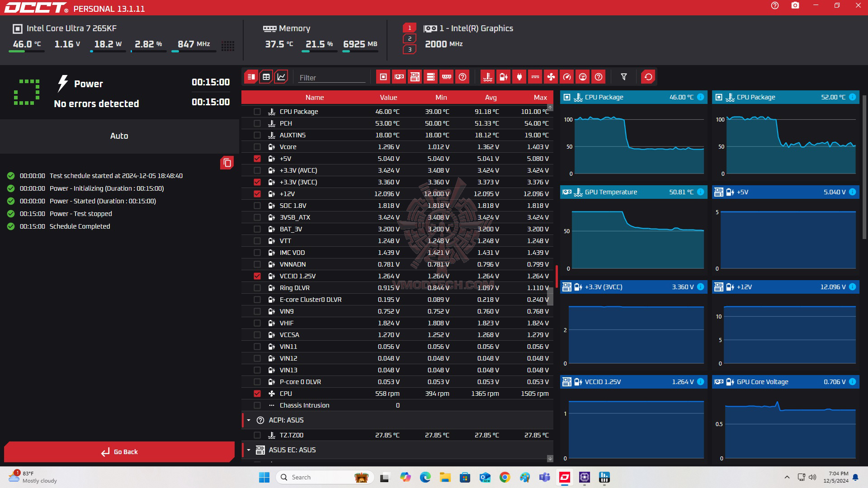868x488 pixels.
Task: Toggle the temperature sensors filter icon
Action: [487, 77]
